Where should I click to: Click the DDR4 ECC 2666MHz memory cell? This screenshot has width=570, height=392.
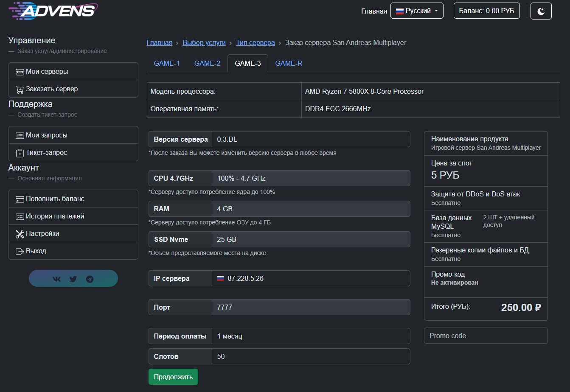pos(431,109)
